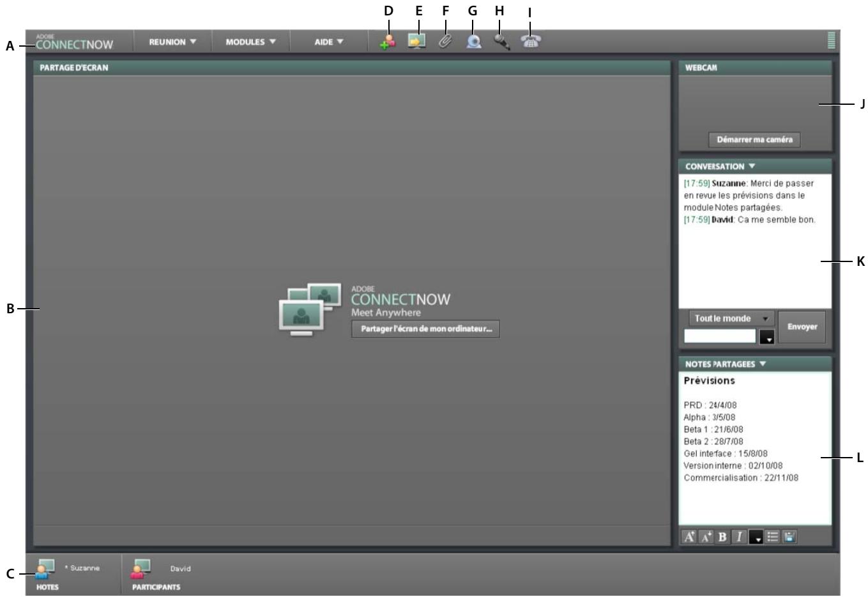Click the webcam toolbar icon

[473, 42]
